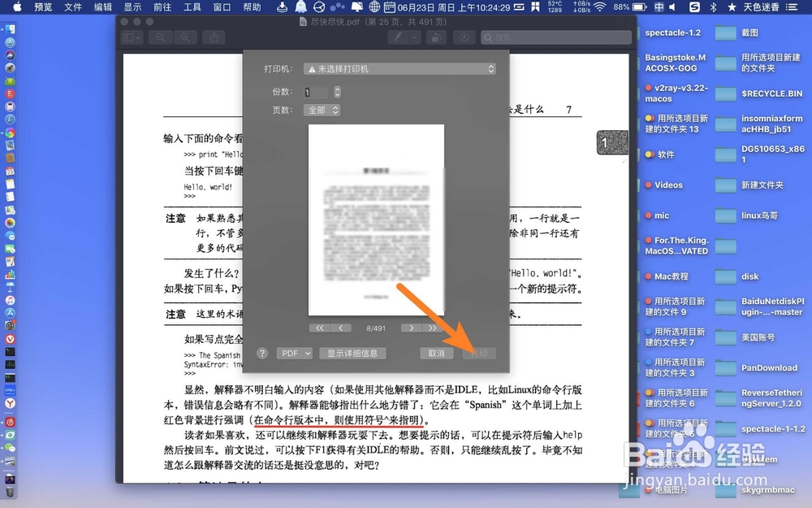Click the markup toolbar icon

coord(464,37)
